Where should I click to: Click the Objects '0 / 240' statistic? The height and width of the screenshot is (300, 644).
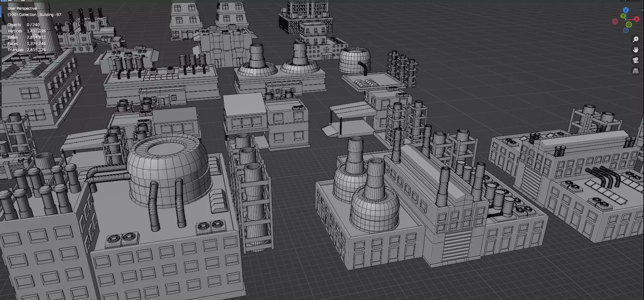tap(33, 25)
